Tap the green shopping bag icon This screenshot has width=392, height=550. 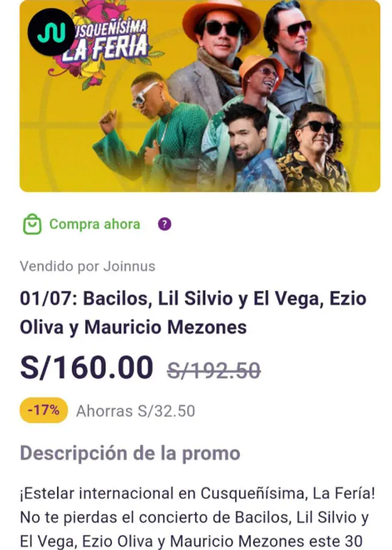(32, 224)
